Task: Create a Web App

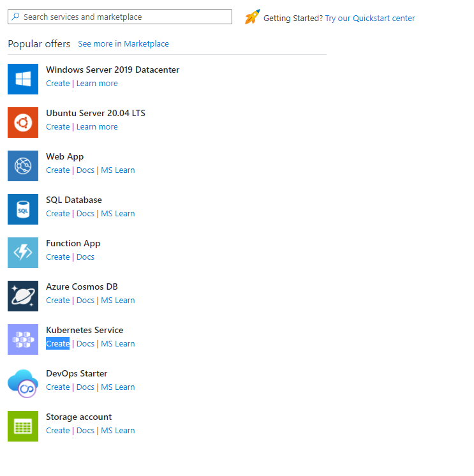Action: 58,170
